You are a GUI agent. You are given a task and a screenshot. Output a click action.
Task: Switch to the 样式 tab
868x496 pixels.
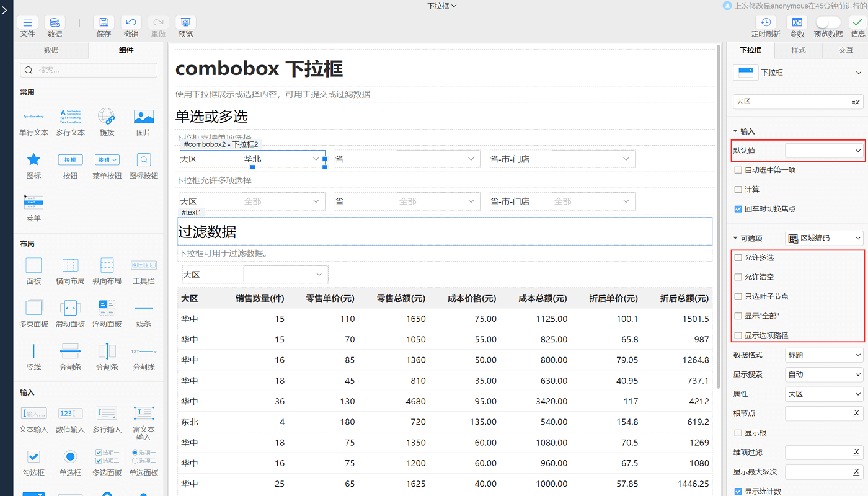click(798, 50)
